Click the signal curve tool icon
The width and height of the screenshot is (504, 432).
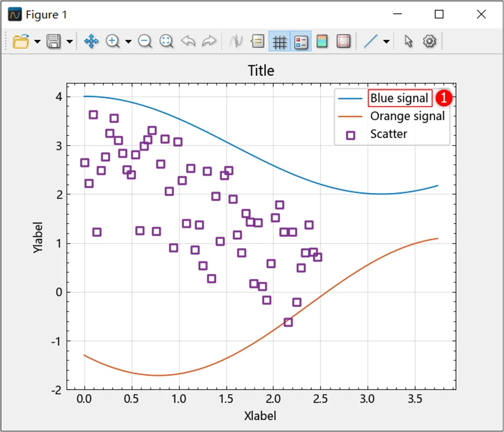236,41
